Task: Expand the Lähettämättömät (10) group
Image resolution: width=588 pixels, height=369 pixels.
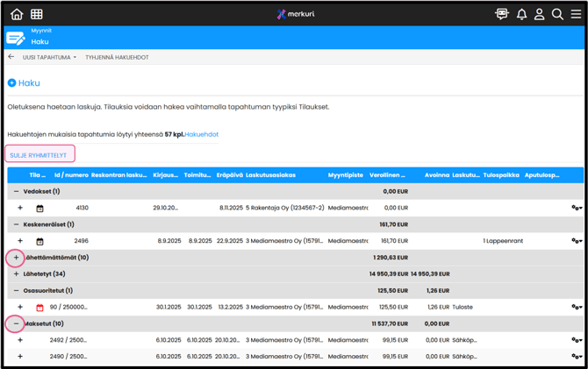Action: (16, 258)
